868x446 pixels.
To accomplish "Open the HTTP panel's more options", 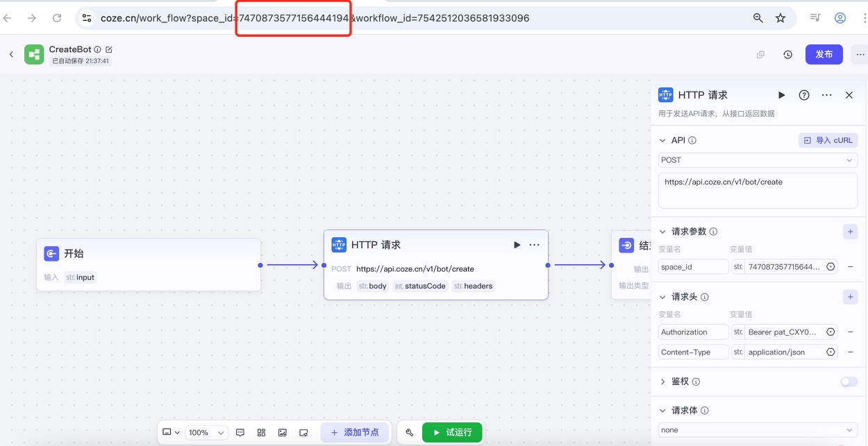I will (x=826, y=95).
